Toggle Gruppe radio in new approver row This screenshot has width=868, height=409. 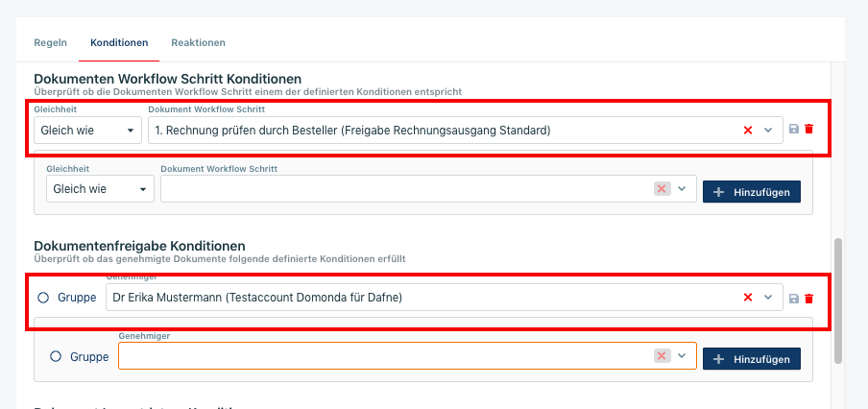[56, 356]
